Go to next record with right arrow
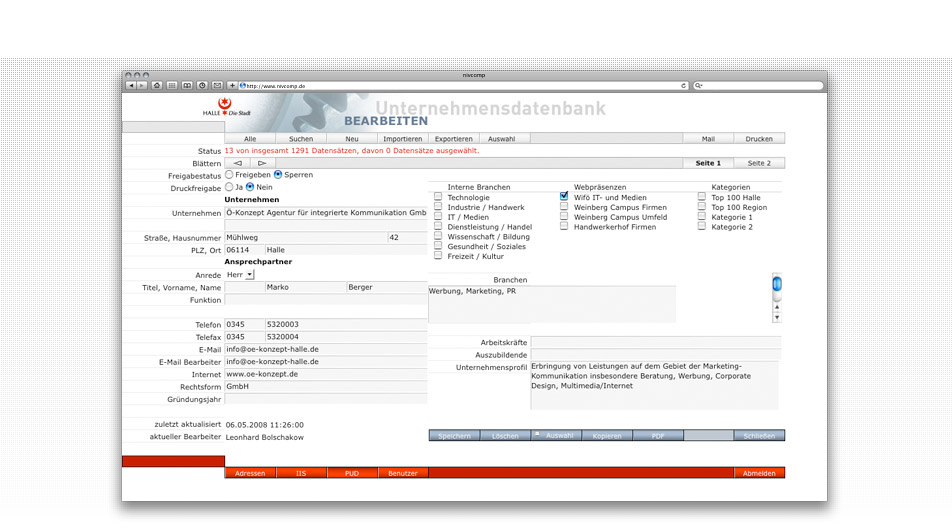Viewport: 952px width, 530px height. (262, 163)
